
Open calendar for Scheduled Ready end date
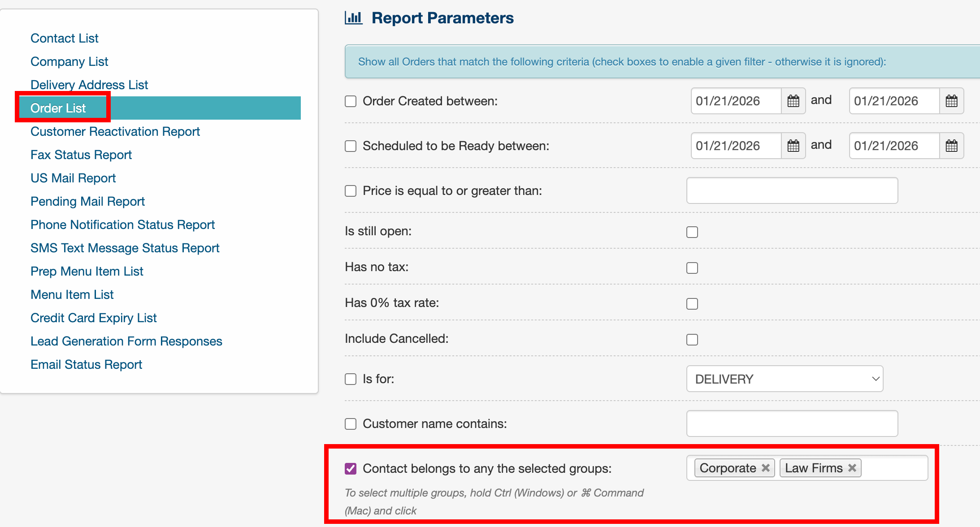(x=951, y=146)
